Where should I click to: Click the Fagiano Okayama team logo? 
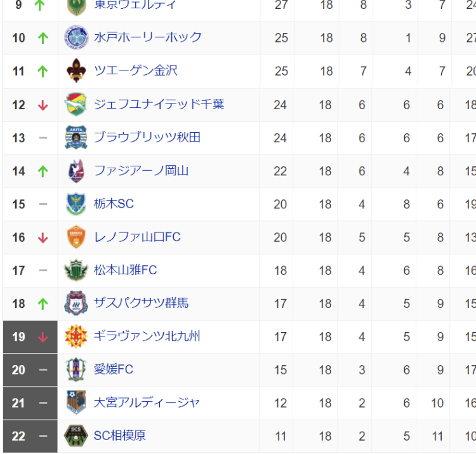pos(76,171)
